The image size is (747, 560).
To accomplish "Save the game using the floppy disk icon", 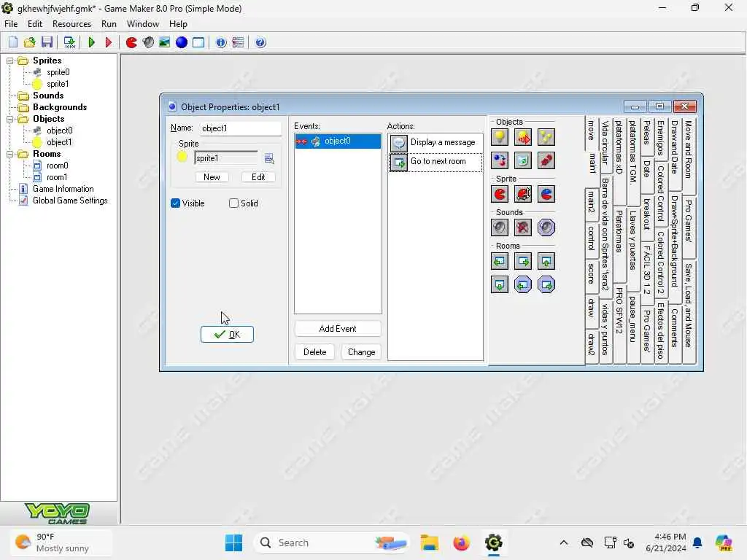I will [x=47, y=42].
